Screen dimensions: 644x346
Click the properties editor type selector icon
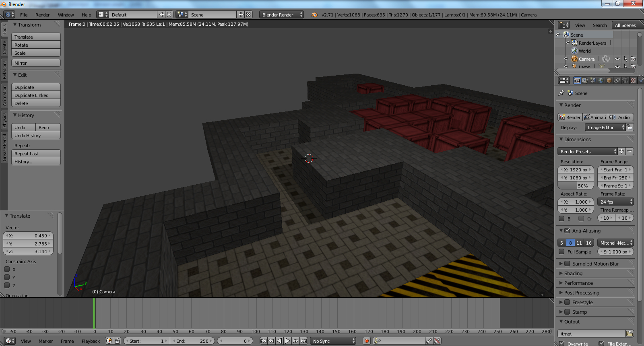[x=564, y=80]
